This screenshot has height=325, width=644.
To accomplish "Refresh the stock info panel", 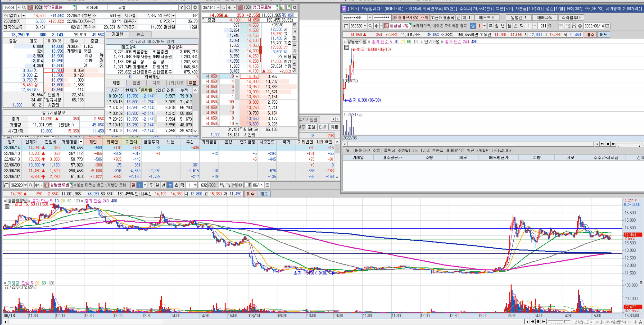I will coord(188,7).
